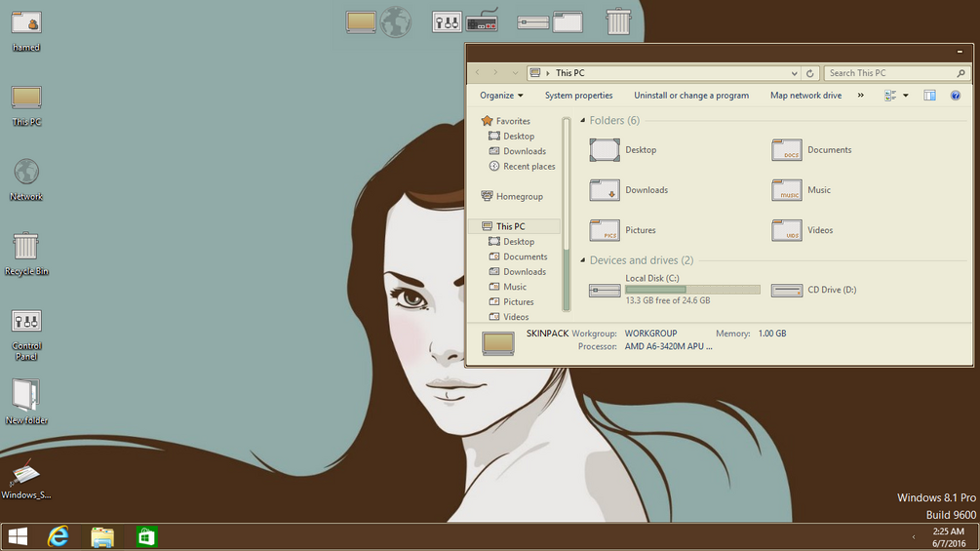Viewport: 980px width, 551px height.
Task: Select Music under This PC tree
Action: tap(507, 287)
